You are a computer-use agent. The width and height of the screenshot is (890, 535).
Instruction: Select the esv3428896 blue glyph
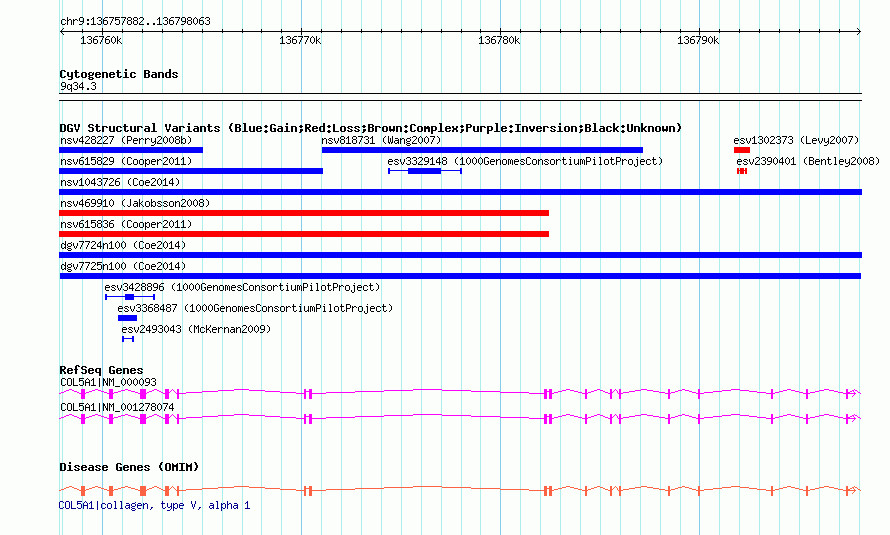(x=130, y=297)
